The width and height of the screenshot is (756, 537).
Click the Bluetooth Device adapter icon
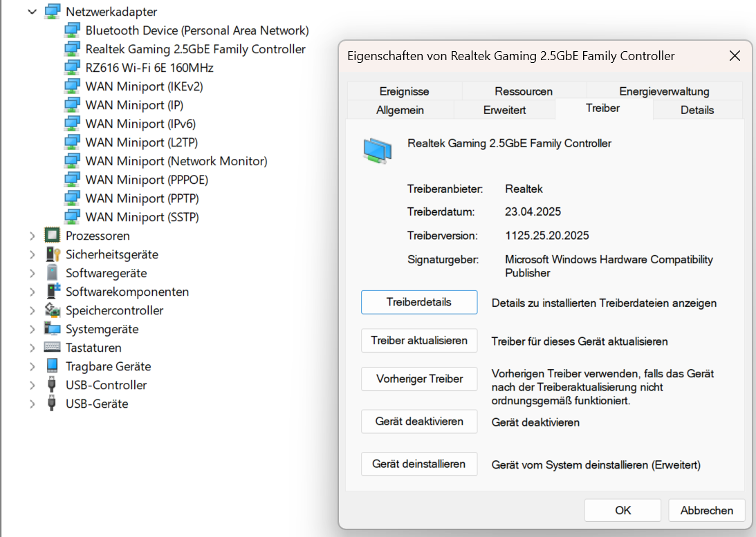[72, 30]
